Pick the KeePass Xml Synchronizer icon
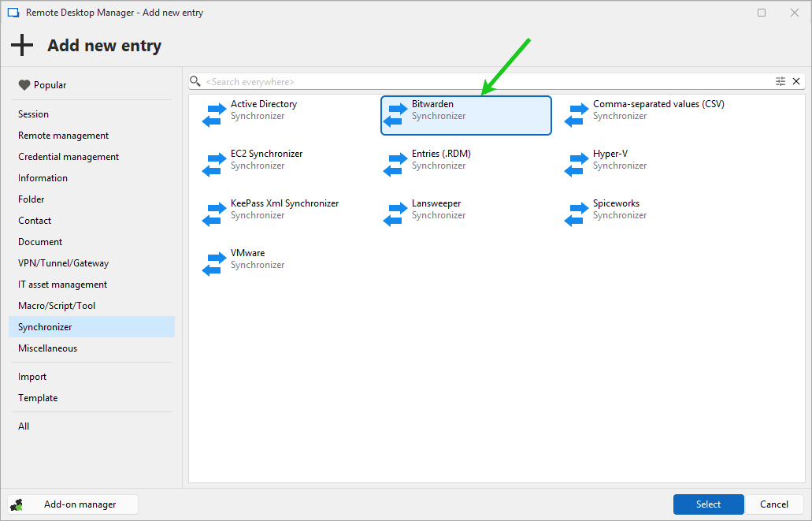Screen dimensions: 812x521 pyautogui.click(x=214, y=214)
